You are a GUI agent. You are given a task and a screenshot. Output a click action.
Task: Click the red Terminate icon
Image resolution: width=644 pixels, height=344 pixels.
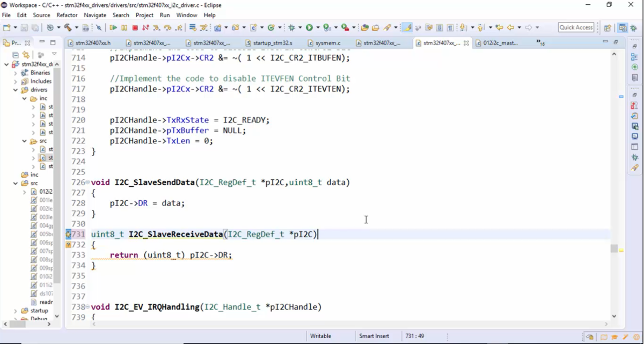pos(135,27)
